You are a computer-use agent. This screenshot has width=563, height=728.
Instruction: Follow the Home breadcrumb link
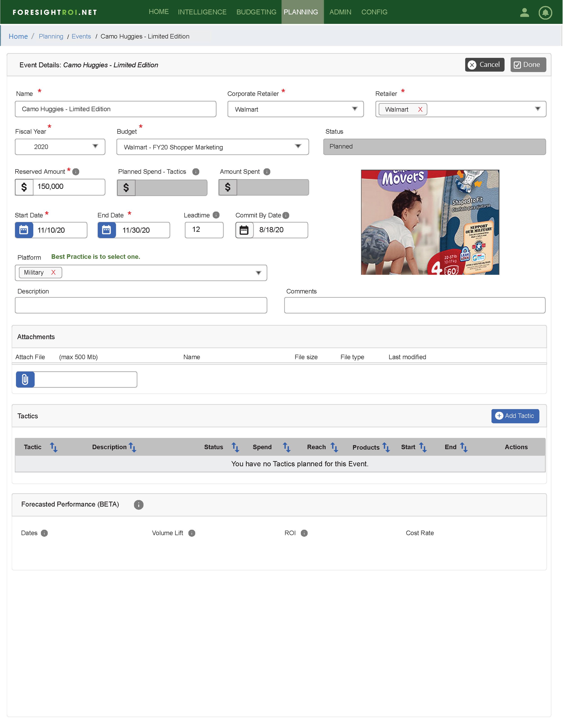[18, 36]
